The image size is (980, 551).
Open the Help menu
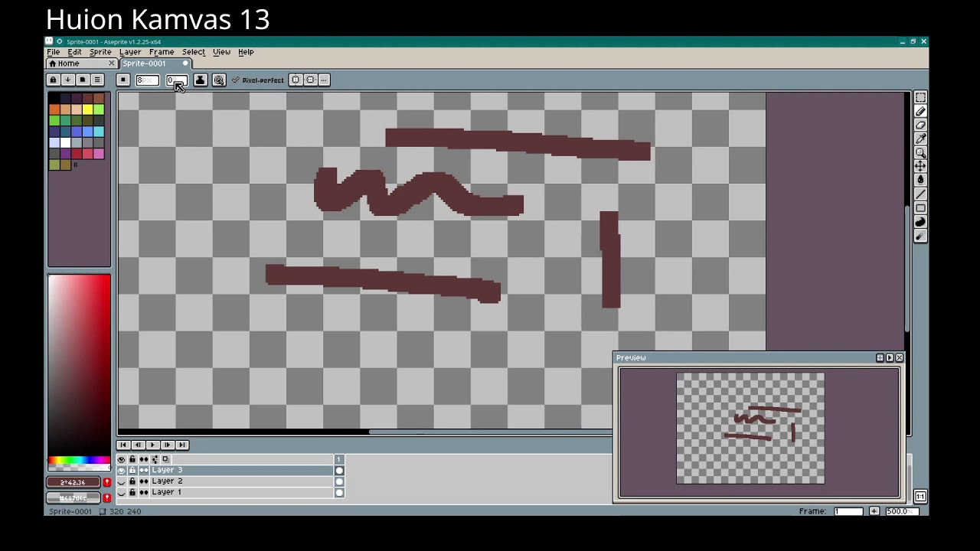[x=246, y=52]
